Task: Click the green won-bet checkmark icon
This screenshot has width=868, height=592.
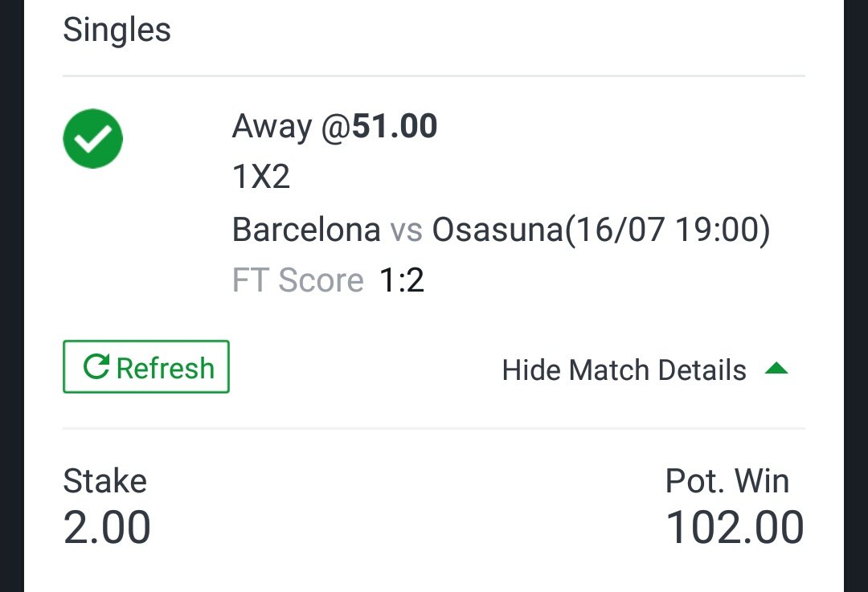Action: point(92,139)
